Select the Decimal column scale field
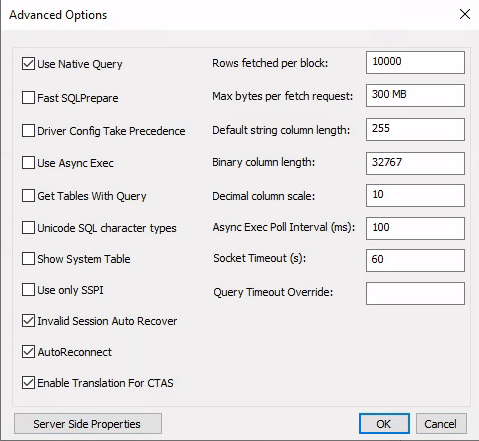 [415, 195]
